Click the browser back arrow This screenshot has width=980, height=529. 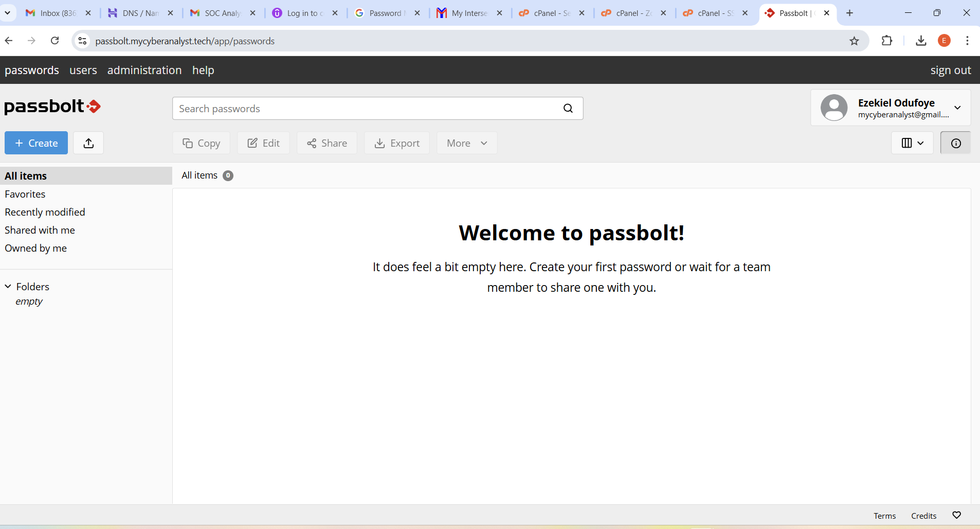9,41
